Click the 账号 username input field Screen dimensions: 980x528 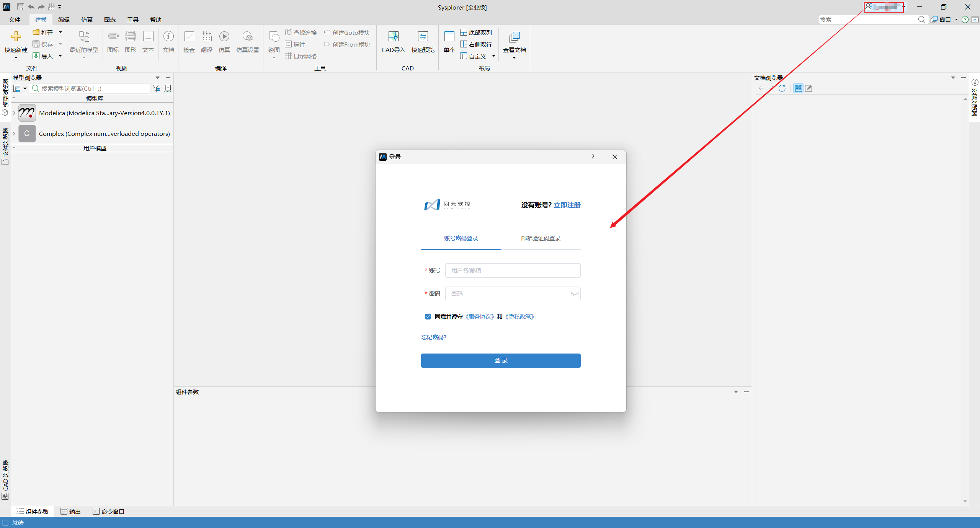click(x=513, y=271)
